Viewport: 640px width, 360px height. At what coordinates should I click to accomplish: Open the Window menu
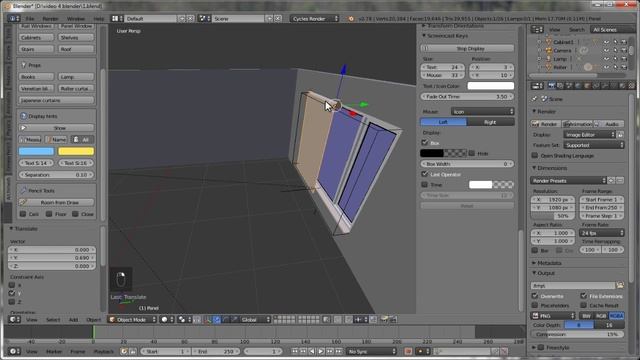click(x=76, y=18)
